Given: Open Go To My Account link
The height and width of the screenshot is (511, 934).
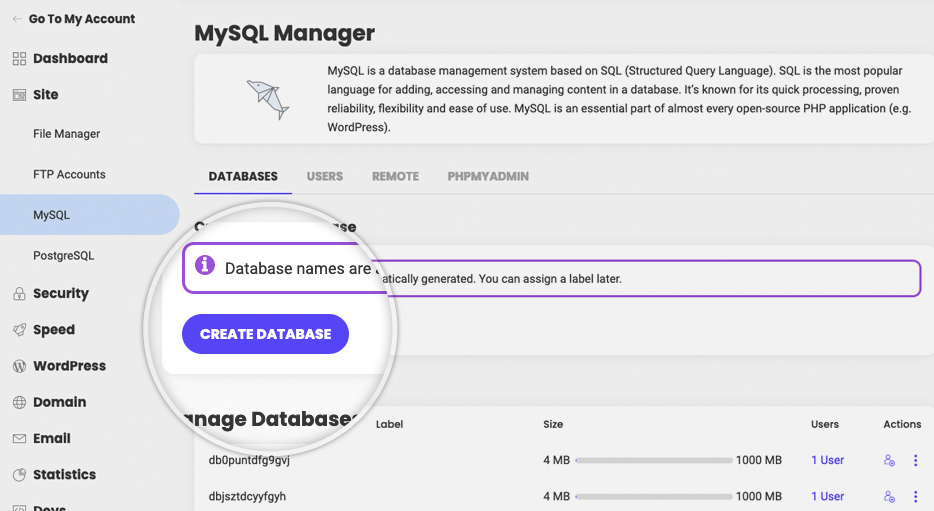Looking at the screenshot, I should [x=82, y=19].
